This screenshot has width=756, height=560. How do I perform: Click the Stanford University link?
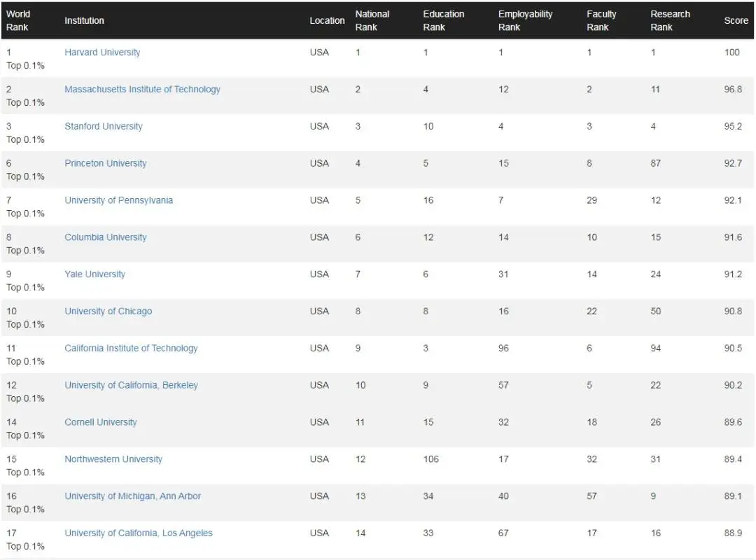[104, 127]
